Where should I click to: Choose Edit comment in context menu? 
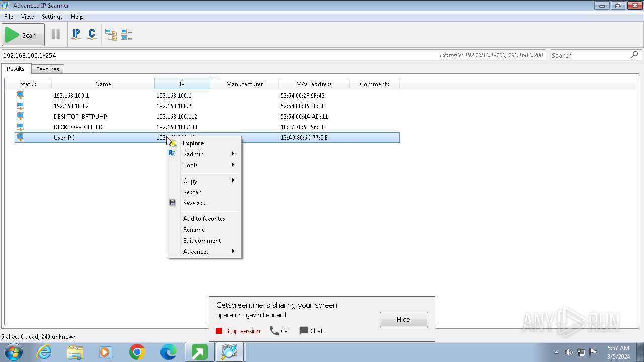point(204,241)
